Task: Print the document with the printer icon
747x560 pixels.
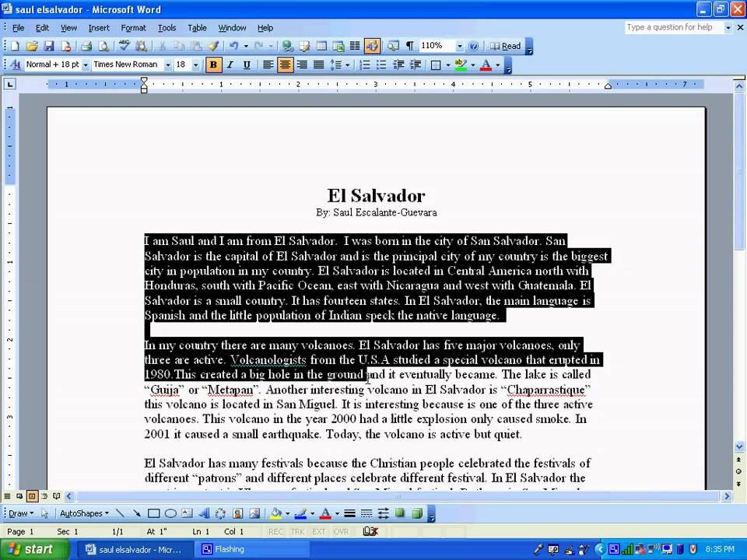Action: point(86,46)
